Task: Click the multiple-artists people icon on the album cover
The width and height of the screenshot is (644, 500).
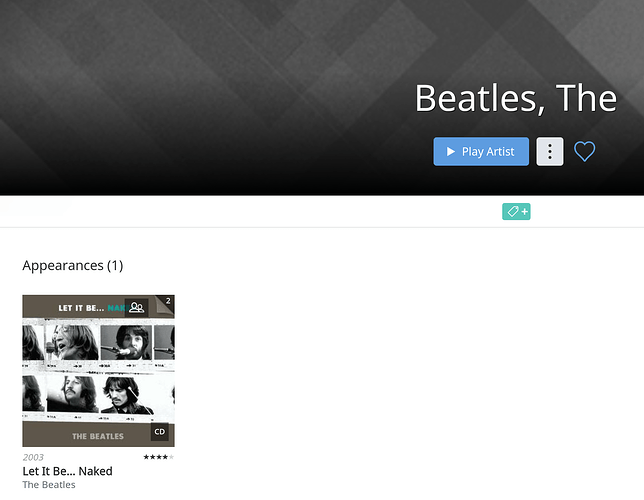Action: click(136, 307)
